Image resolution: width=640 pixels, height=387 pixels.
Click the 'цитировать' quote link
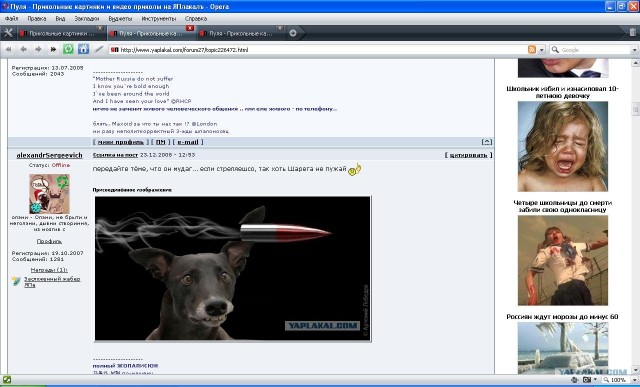pos(468,155)
